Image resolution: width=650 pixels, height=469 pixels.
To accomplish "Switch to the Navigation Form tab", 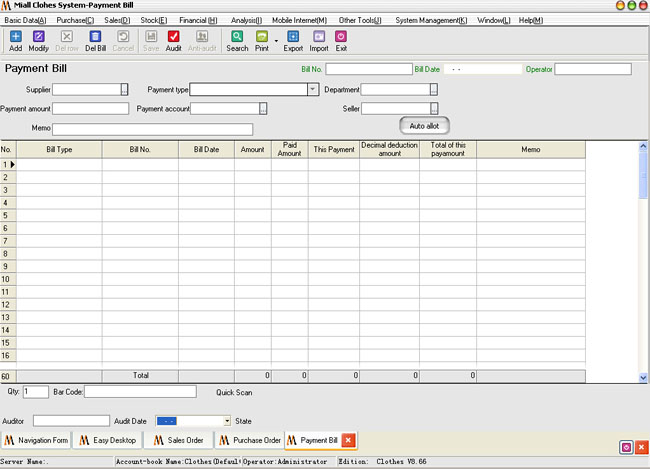I will (36, 440).
